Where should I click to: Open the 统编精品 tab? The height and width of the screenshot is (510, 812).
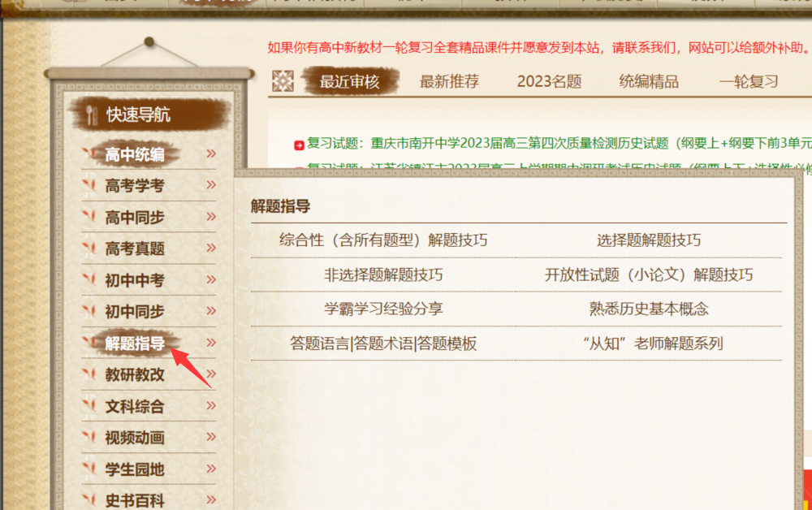(x=648, y=81)
